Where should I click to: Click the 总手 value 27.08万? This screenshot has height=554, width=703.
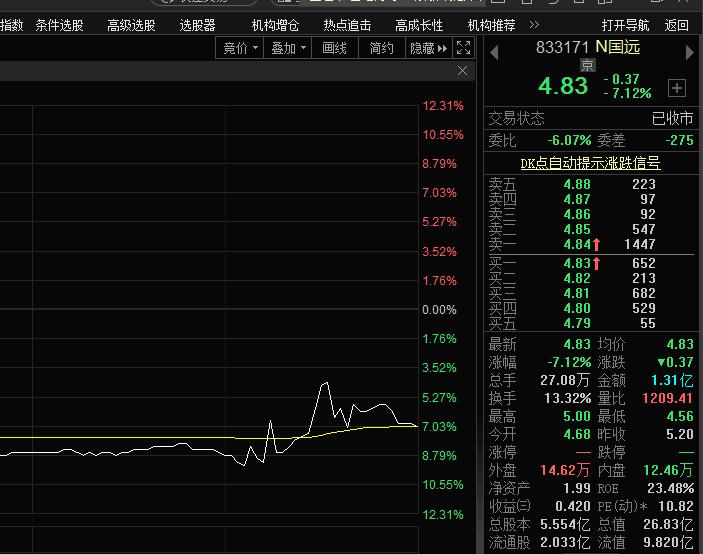[x=565, y=380]
